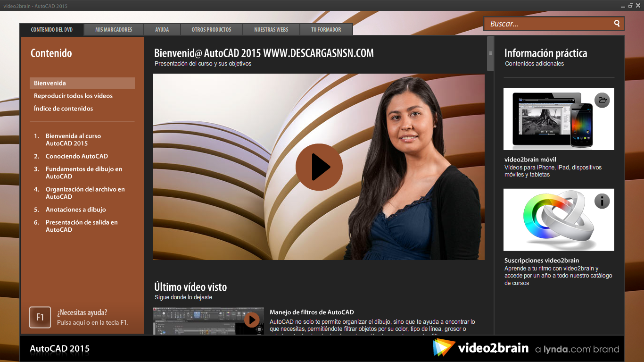Open the Otros Productos tab
644x362 pixels.
(212, 29)
